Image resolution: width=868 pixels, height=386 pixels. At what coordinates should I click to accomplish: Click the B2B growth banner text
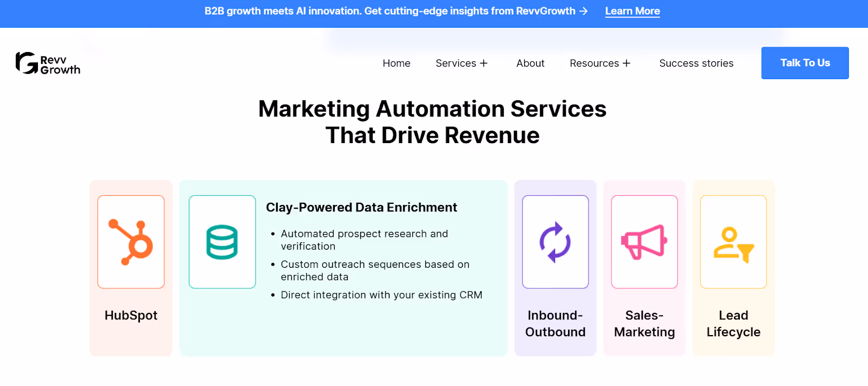(x=390, y=11)
